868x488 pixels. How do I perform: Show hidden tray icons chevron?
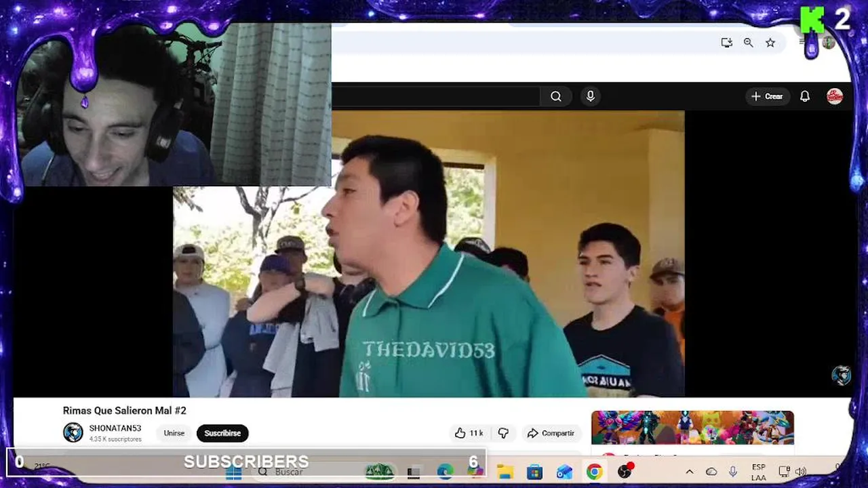690,472
